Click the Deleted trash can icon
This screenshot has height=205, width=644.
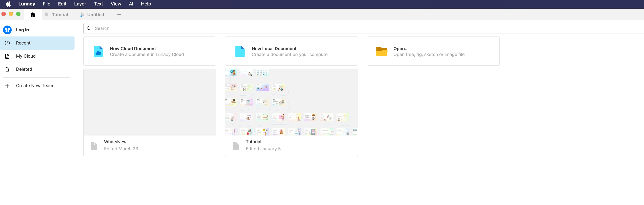[7, 69]
